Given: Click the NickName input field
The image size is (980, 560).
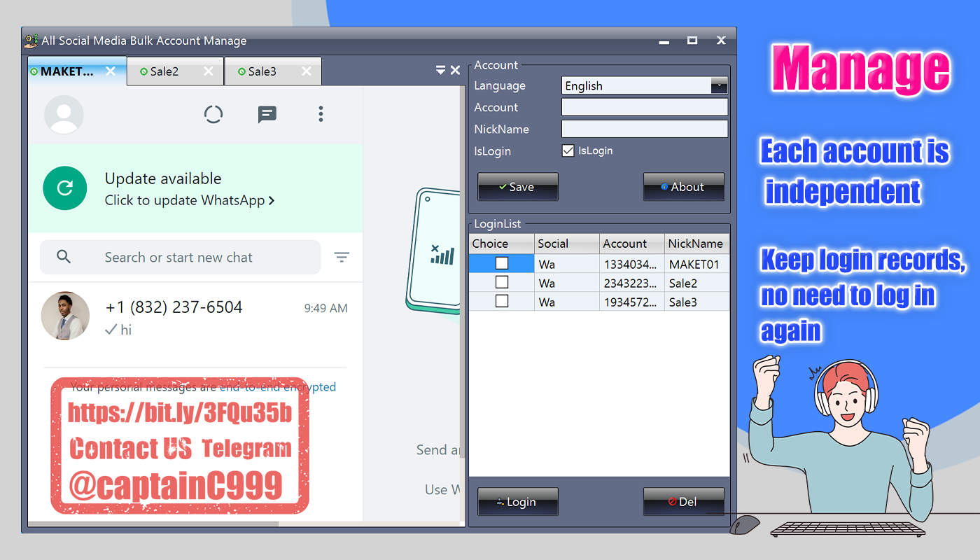Looking at the screenshot, I should pyautogui.click(x=645, y=129).
